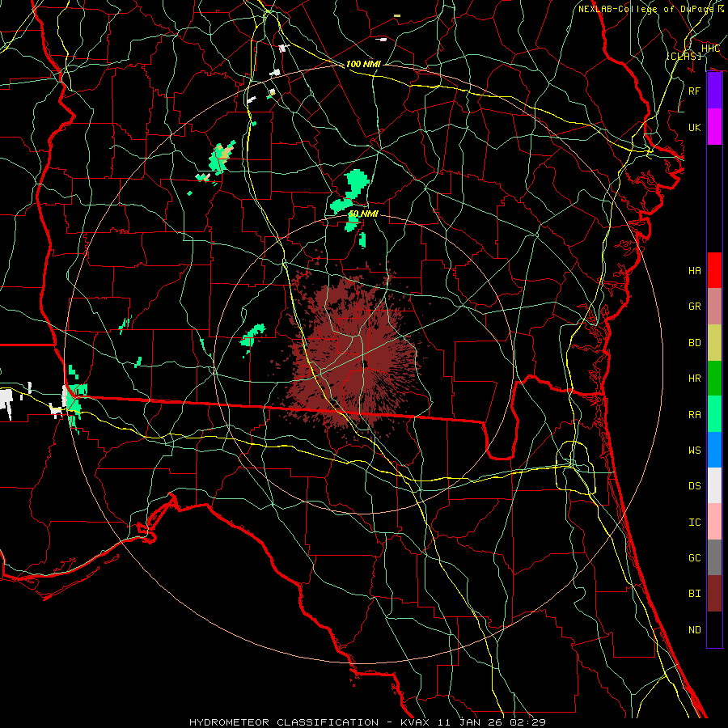Click the HR dark green legend swatch
The width and height of the screenshot is (728, 728).
pyautogui.click(x=714, y=379)
